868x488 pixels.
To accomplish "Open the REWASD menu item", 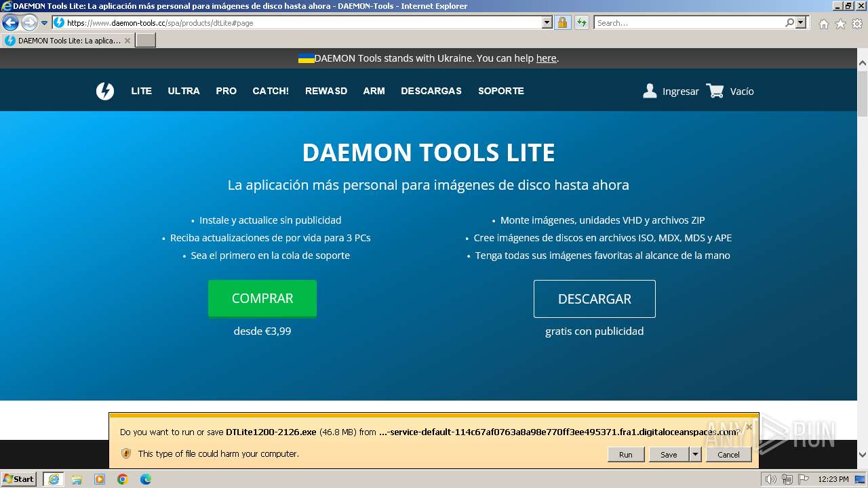I will 326,91.
